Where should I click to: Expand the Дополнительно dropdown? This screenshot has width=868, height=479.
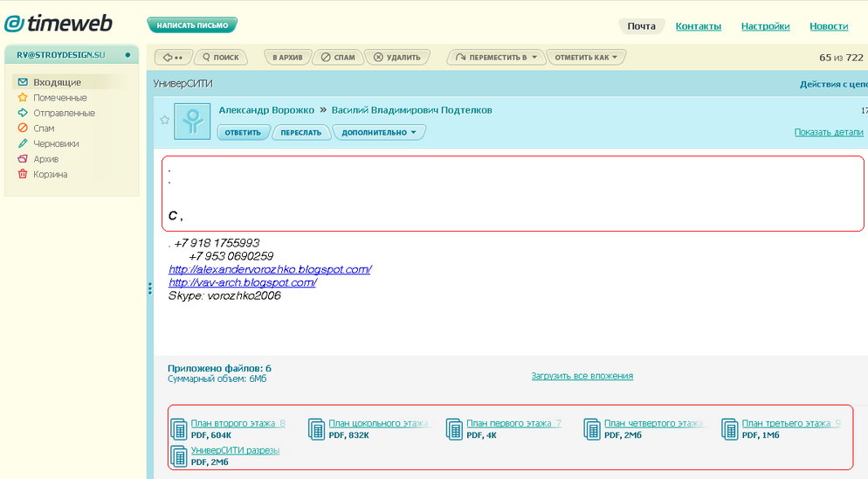pos(379,133)
